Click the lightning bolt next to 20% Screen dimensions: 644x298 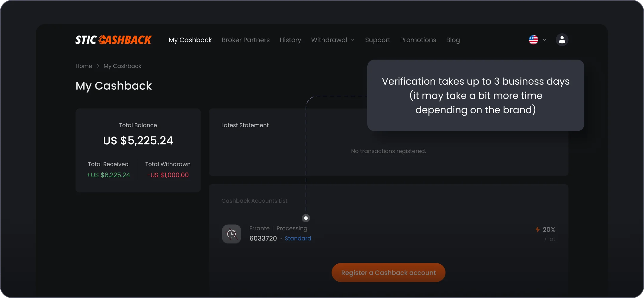[x=538, y=229]
